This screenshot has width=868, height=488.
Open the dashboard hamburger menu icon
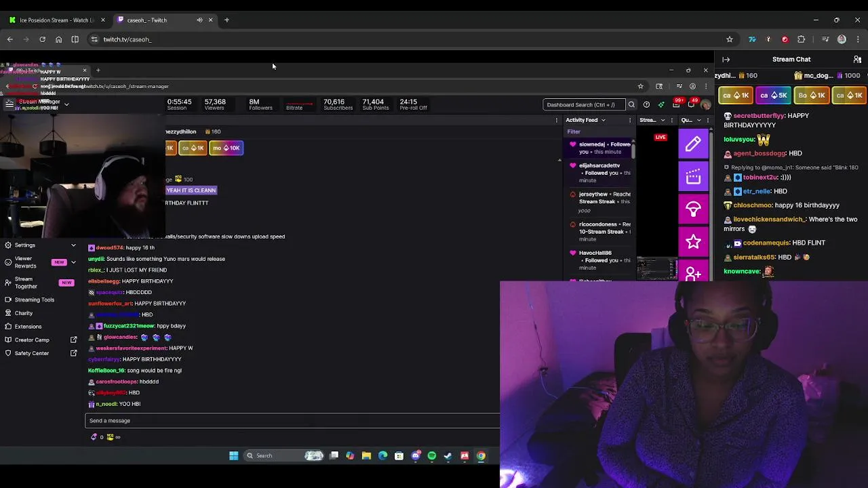9,104
